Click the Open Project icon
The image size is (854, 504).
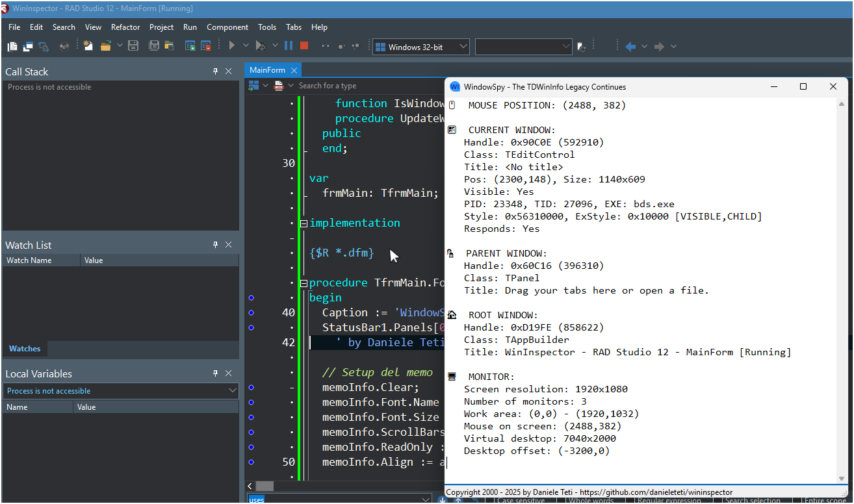click(x=169, y=45)
